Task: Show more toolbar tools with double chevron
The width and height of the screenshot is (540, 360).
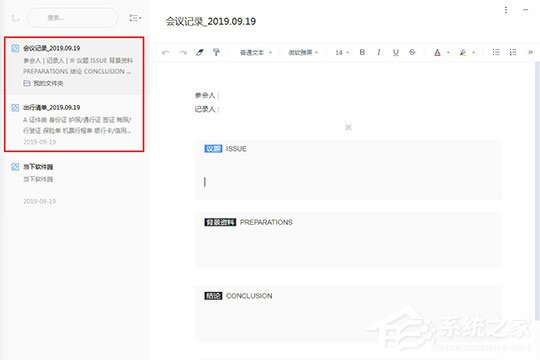Action: tap(530, 52)
